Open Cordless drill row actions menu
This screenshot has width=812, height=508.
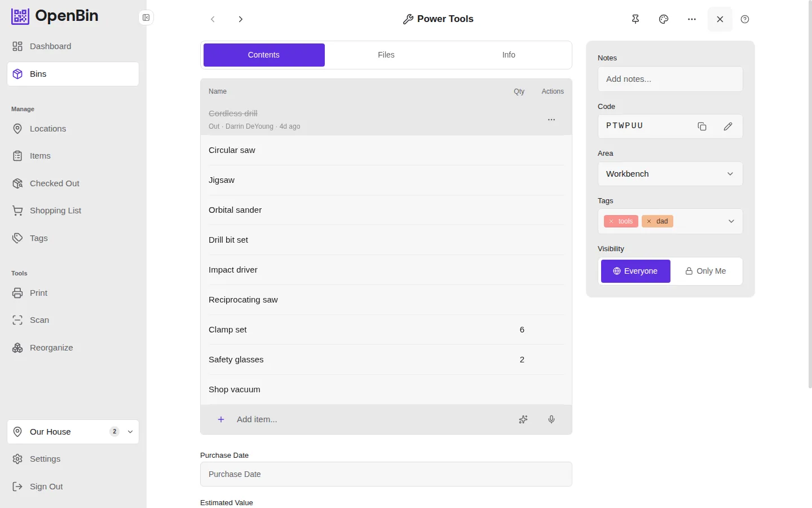[x=551, y=120]
